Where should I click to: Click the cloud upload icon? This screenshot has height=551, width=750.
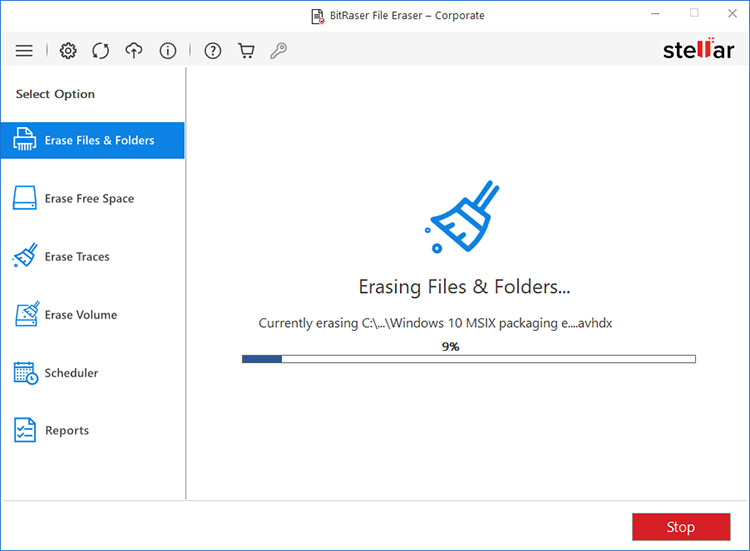134,50
